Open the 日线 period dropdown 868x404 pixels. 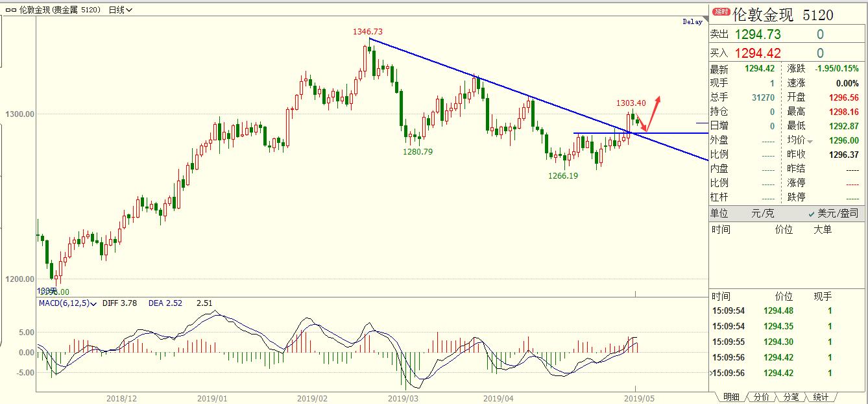tap(121, 10)
